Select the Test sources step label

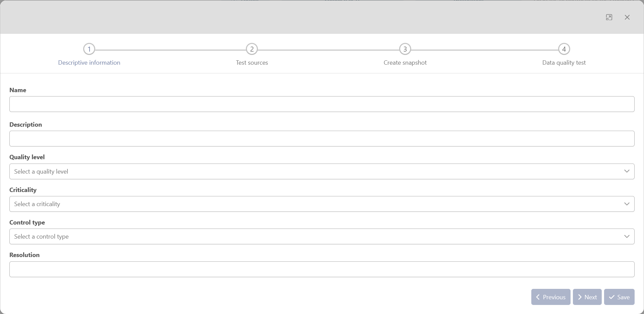[x=252, y=63]
